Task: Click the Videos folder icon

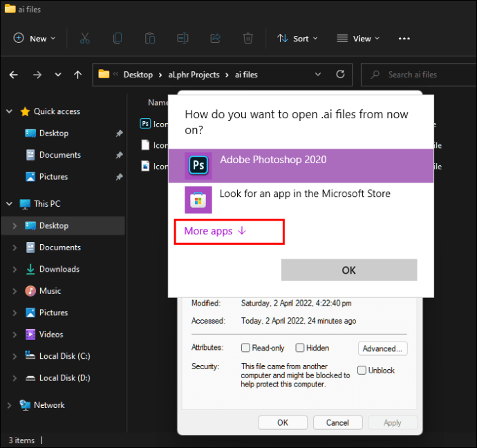Action: point(30,334)
